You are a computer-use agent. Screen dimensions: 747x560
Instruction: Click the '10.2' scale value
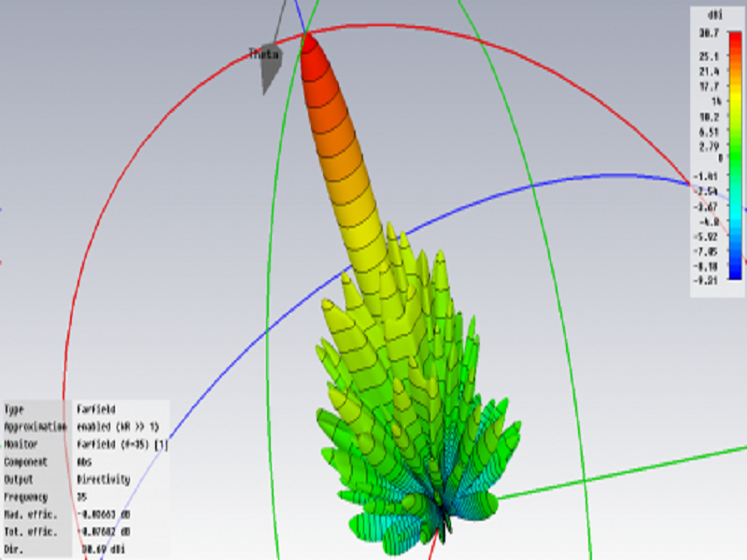pos(709,117)
